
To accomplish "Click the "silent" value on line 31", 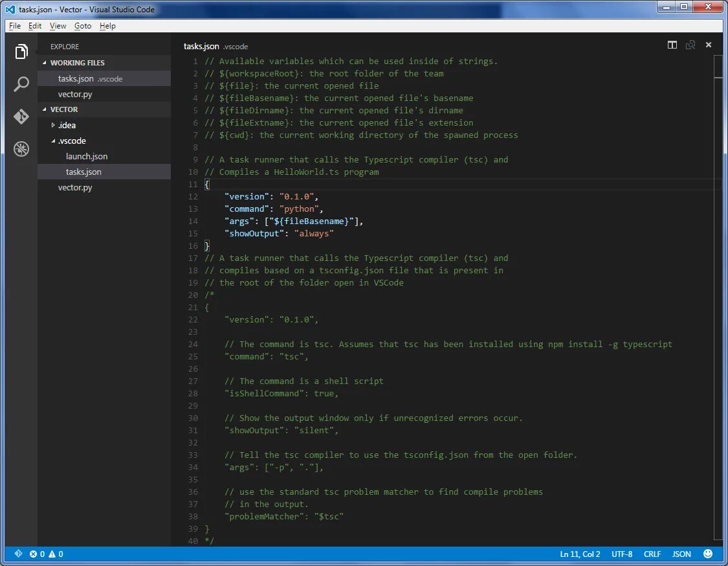I will point(314,431).
